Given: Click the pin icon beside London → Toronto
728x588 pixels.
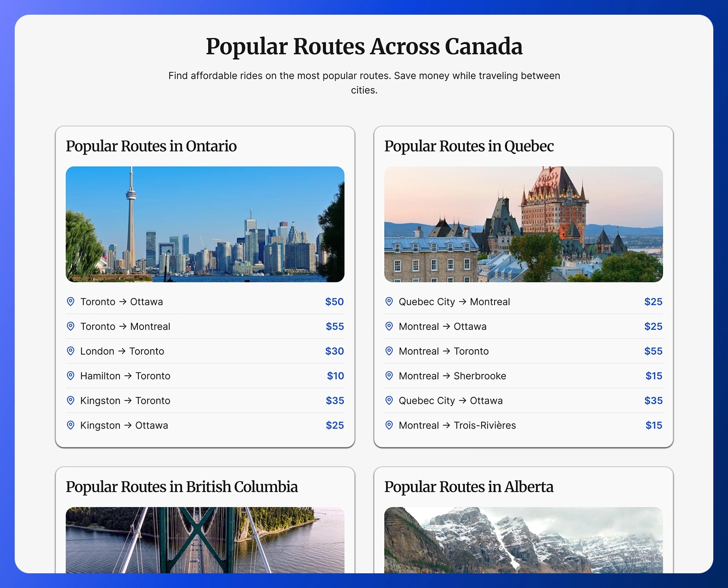Looking at the screenshot, I should pos(70,351).
